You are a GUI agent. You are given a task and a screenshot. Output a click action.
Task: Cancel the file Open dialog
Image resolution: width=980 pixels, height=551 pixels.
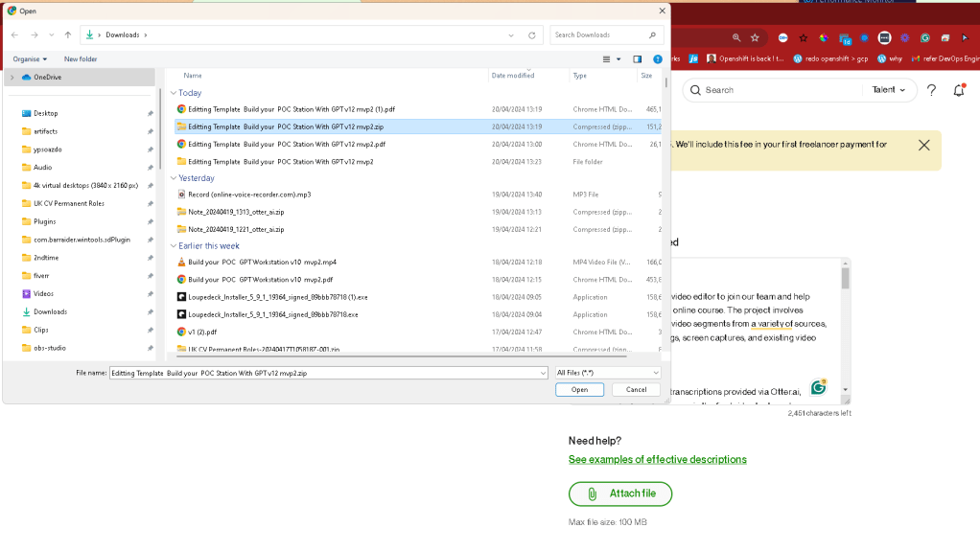(637, 390)
